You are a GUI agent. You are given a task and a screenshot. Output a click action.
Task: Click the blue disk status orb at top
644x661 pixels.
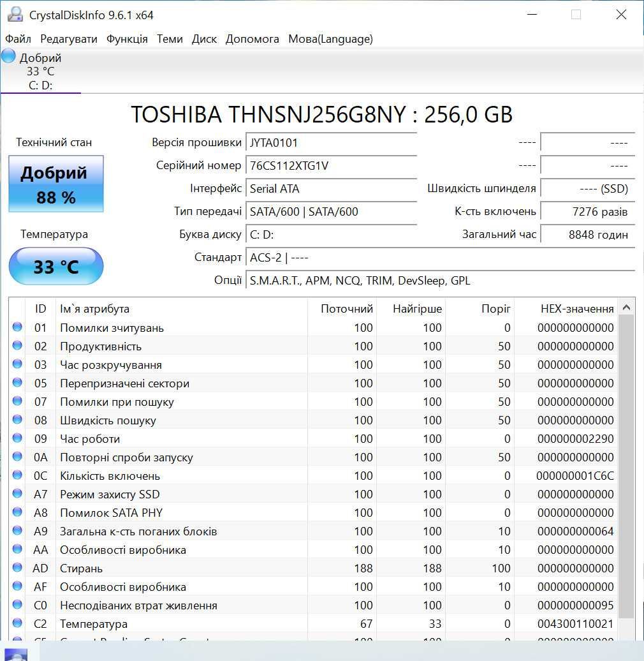coord(8,56)
